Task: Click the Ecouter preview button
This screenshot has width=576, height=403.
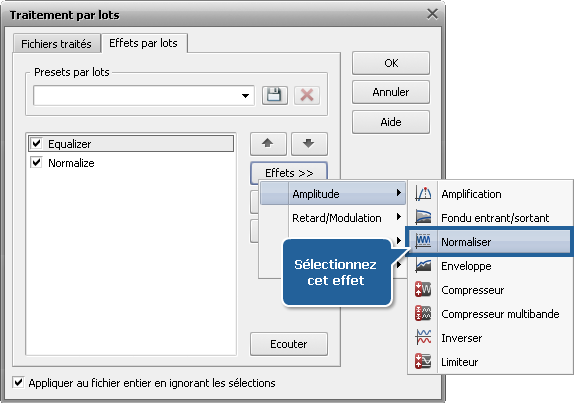Action: tap(289, 344)
